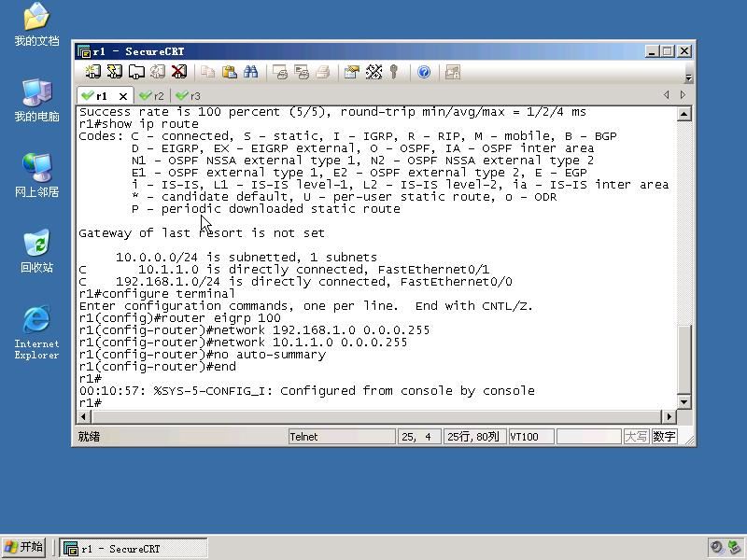
Task: Click '数字' status bar indicator
Action: coord(664,437)
